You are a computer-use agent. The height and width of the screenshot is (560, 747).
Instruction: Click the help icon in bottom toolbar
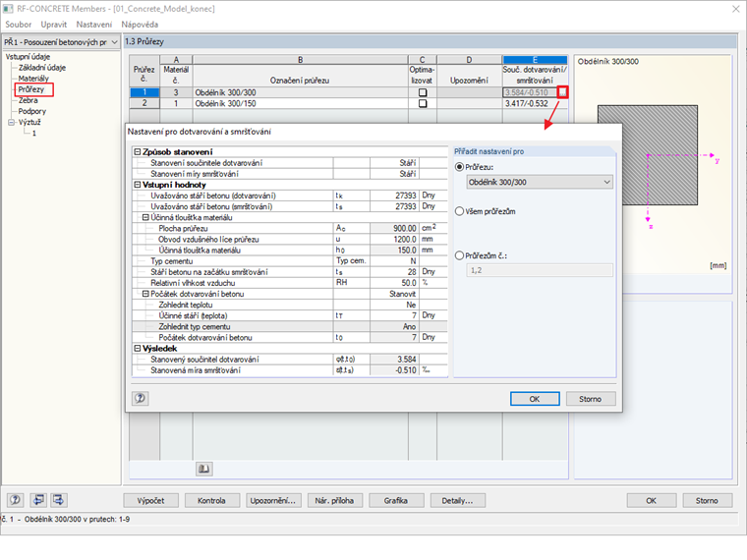point(16,500)
